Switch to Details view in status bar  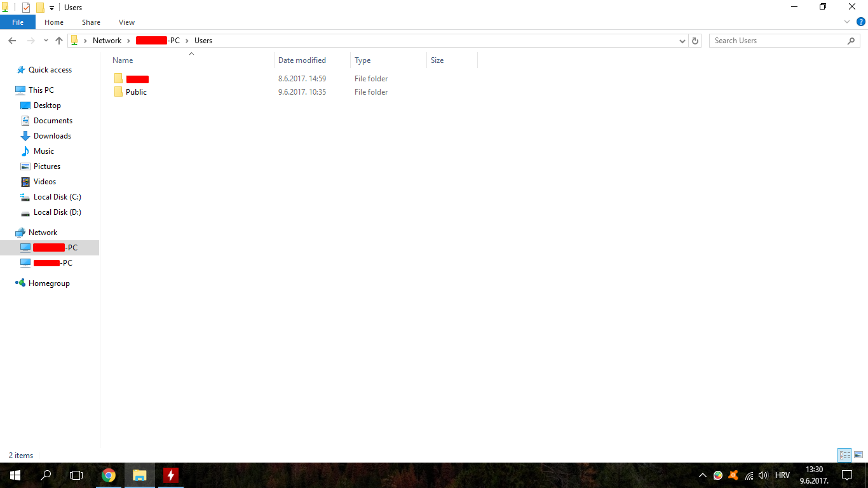(844, 455)
